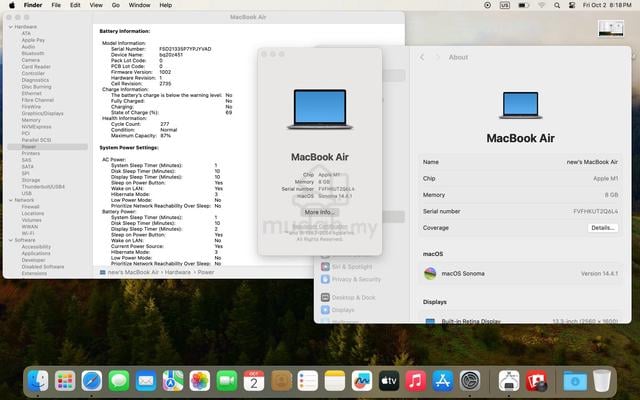Collapse the Software section in System Information sidebar
640x400 pixels.
click(x=11, y=240)
